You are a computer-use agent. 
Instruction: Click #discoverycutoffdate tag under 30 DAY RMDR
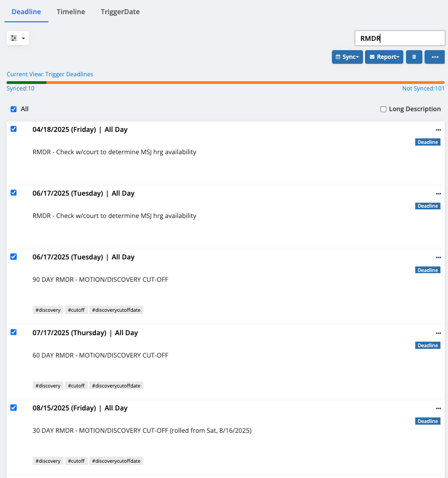(116, 461)
